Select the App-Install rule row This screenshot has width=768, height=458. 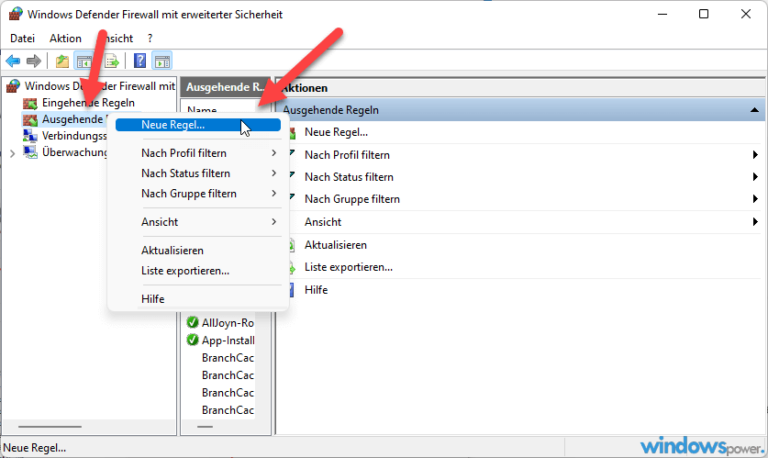pyautogui.click(x=220, y=340)
